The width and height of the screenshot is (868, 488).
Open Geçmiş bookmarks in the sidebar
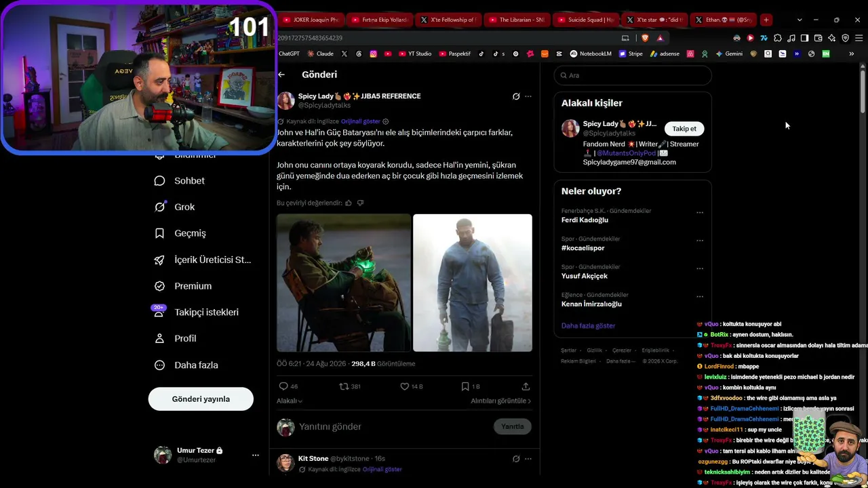180,233
